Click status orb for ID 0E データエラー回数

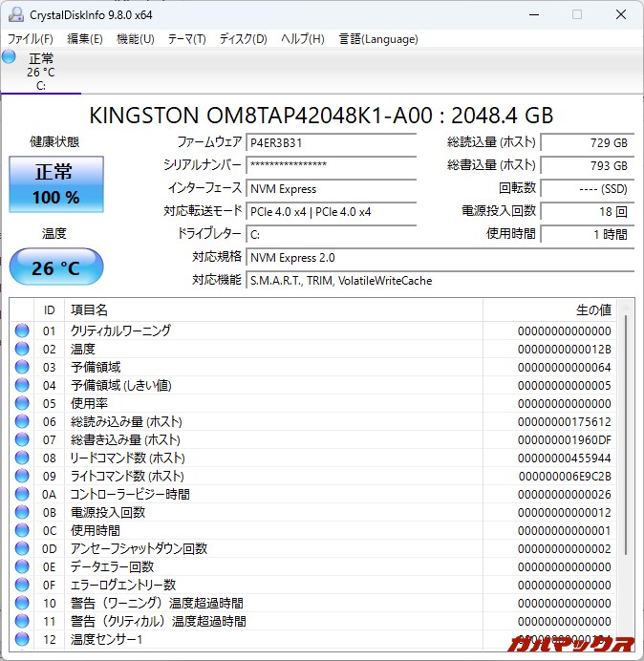coord(22,566)
